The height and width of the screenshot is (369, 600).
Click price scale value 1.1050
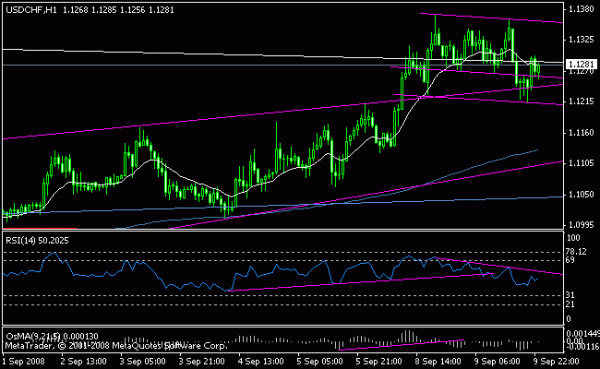pos(581,194)
